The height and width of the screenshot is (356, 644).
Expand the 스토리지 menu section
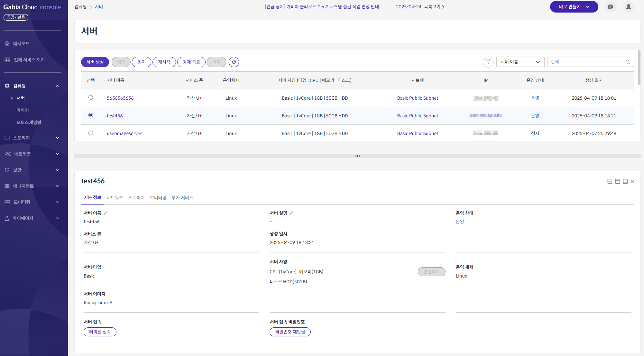point(58,138)
